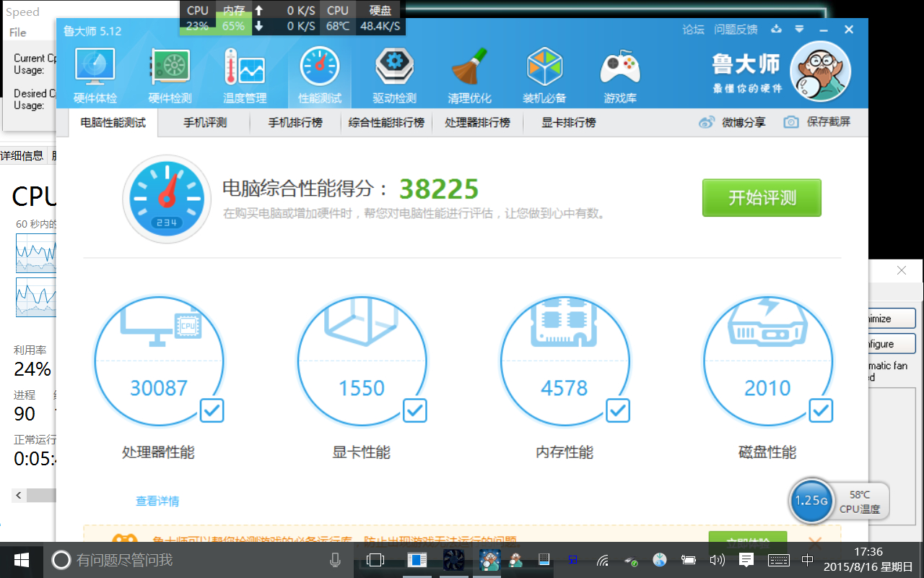
Task: Open the volume control tray icon
Action: 717,560
